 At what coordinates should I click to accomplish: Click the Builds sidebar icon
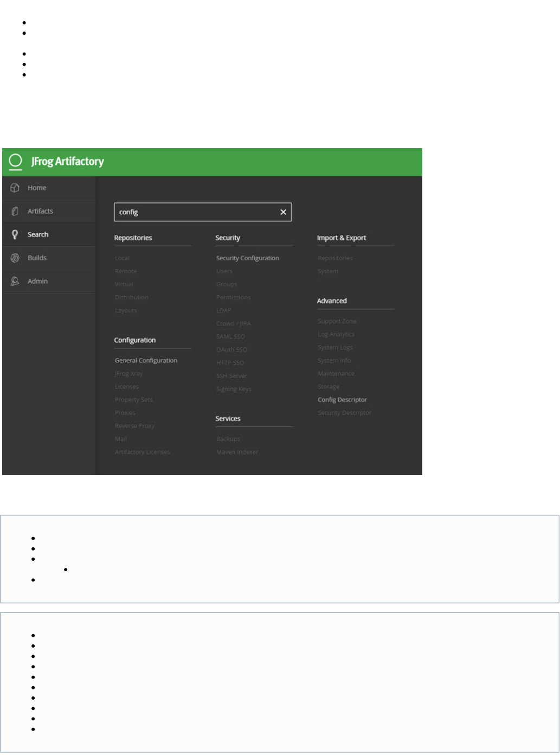(x=15, y=258)
